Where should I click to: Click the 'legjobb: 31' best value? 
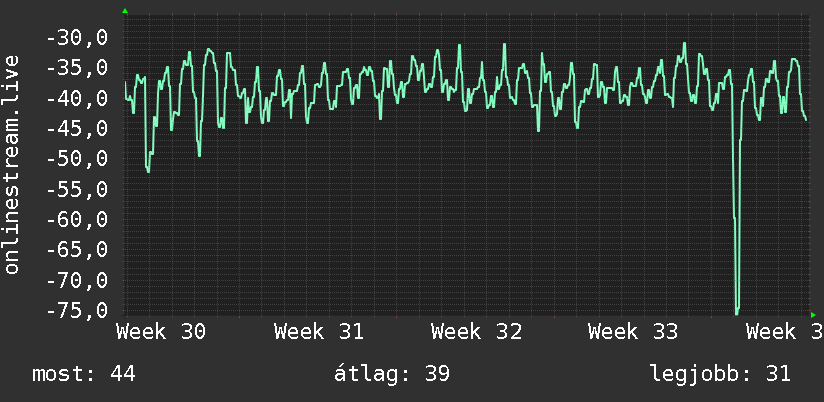click(x=720, y=374)
